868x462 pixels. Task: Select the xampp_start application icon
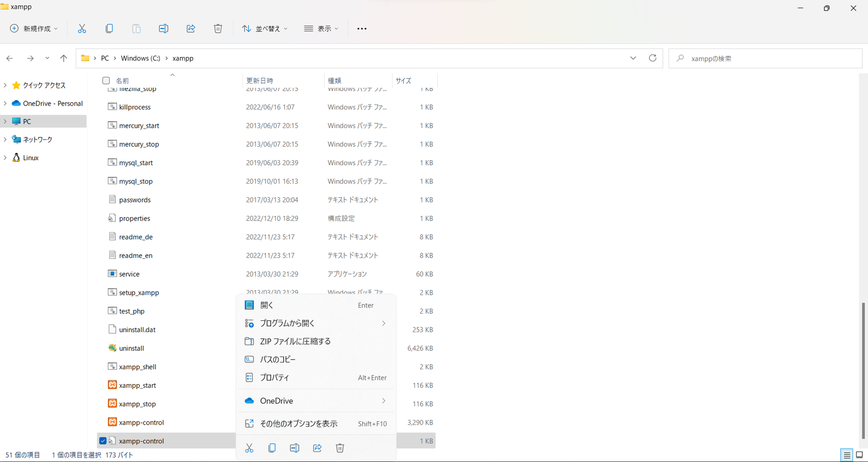point(112,385)
